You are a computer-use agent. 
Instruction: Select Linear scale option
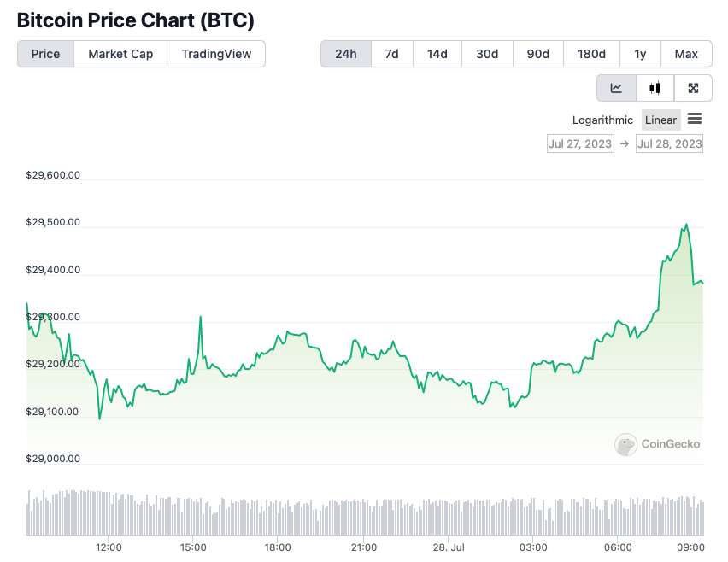[660, 120]
